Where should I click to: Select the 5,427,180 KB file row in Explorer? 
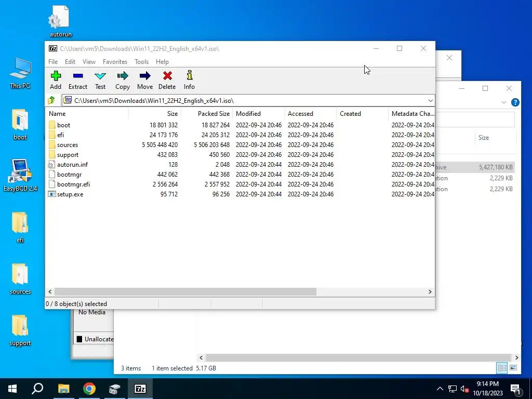475,167
